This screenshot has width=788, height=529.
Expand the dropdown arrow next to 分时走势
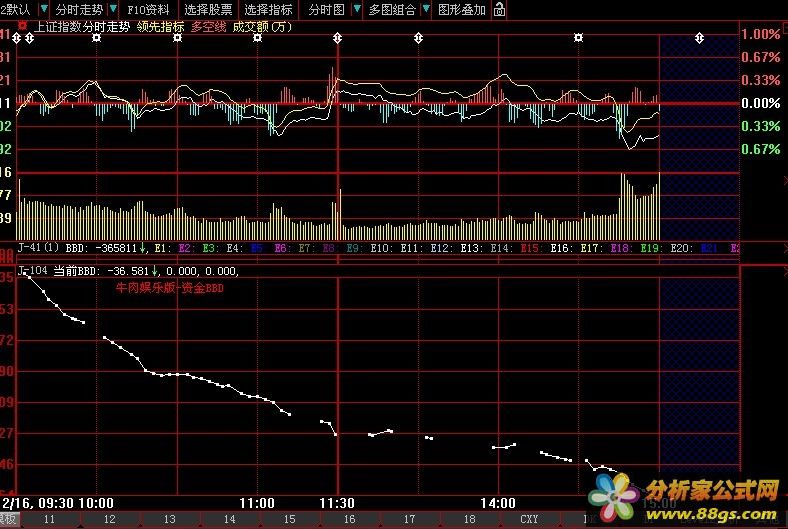(114, 9)
